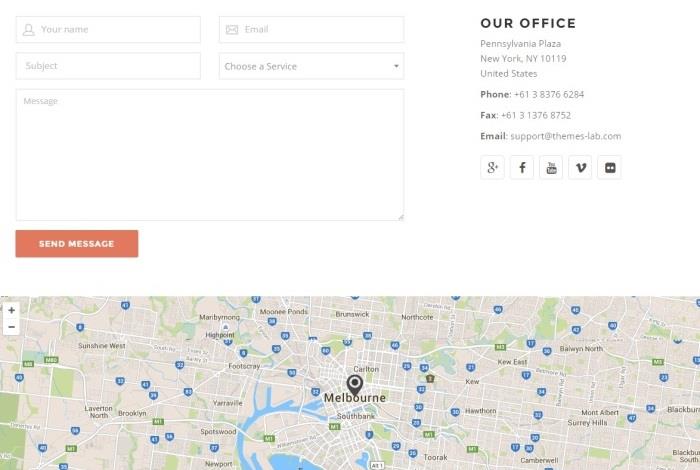Focus the Email input field

point(311,30)
